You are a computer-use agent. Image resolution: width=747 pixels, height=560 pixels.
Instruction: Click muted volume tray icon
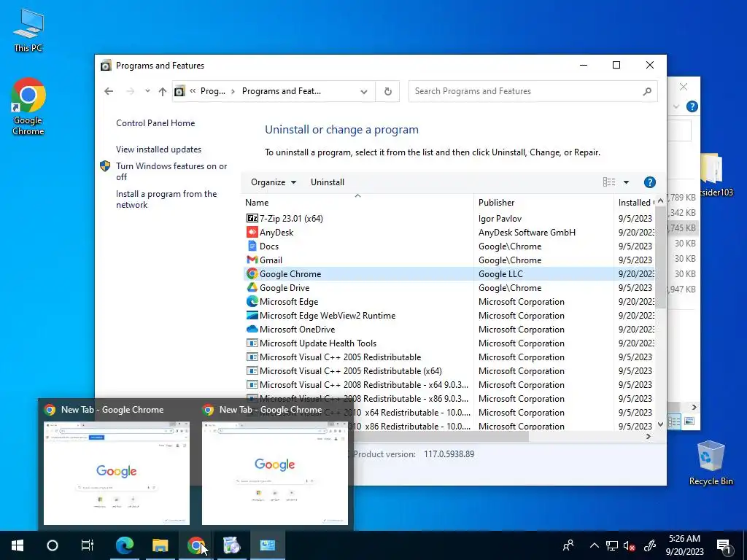(x=630, y=545)
